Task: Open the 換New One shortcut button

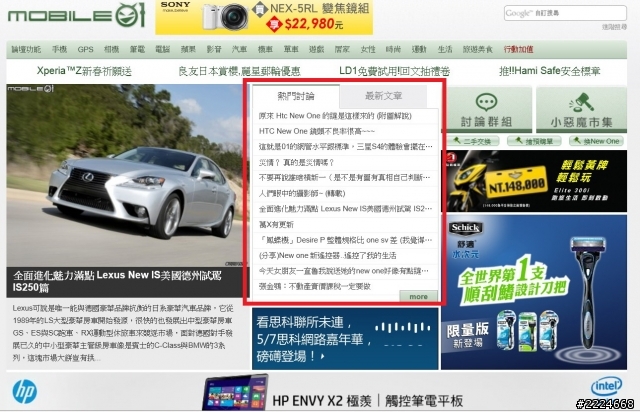Action: [x=597, y=141]
